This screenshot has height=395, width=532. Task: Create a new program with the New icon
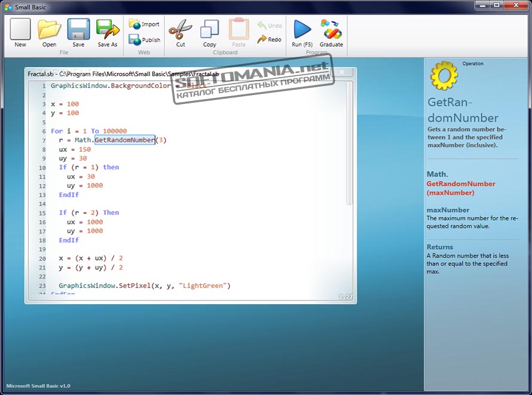(20, 30)
